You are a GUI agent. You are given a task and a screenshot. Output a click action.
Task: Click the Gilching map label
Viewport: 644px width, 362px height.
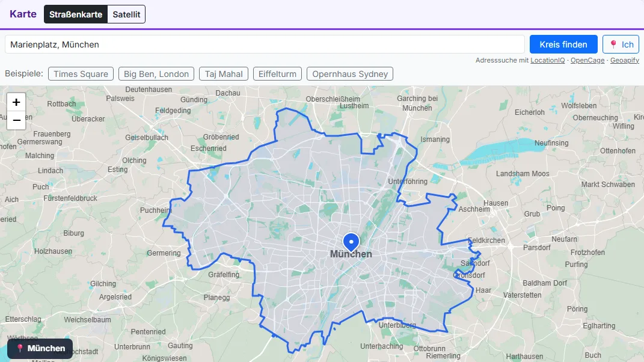pyautogui.click(x=103, y=283)
